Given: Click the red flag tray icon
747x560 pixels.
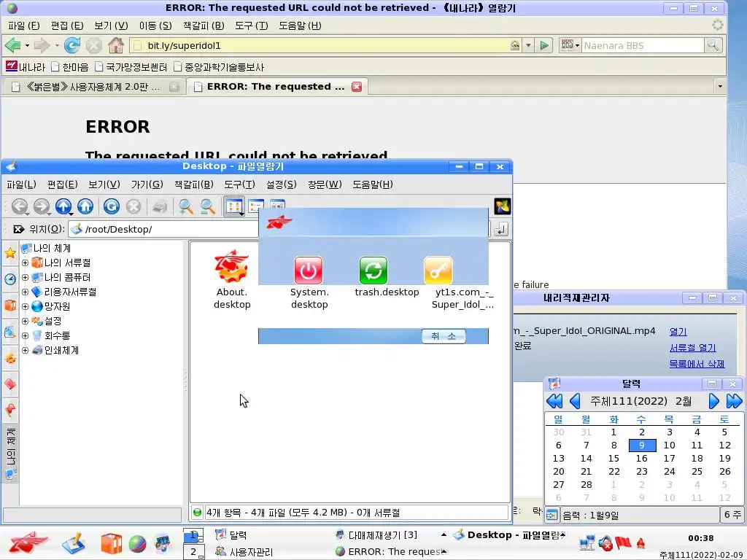Looking at the screenshot, I should click(623, 542).
